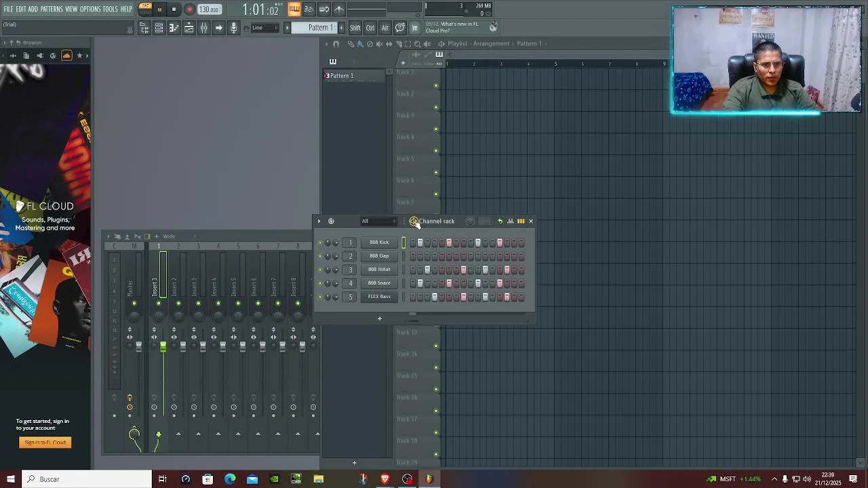Open the 808 Snare channel

pyautogui.click(x=379, y=283)
